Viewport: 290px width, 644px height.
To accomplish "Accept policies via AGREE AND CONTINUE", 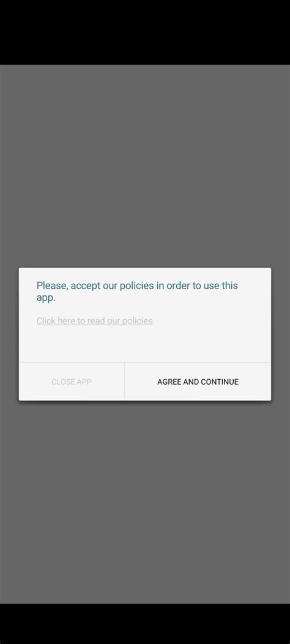I will tap(198, 382).
